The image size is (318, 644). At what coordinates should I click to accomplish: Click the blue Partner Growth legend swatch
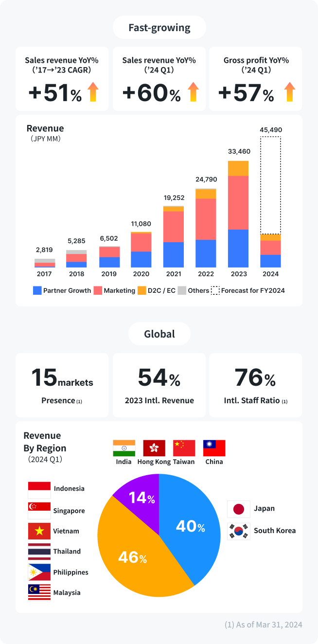pos(37,290)
